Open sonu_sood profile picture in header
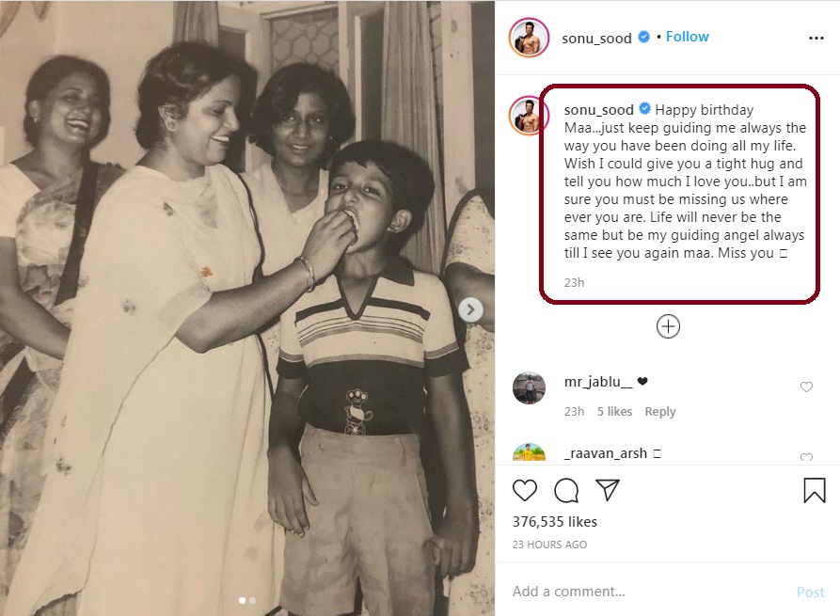The image size is (840, 616). point(529,38)
